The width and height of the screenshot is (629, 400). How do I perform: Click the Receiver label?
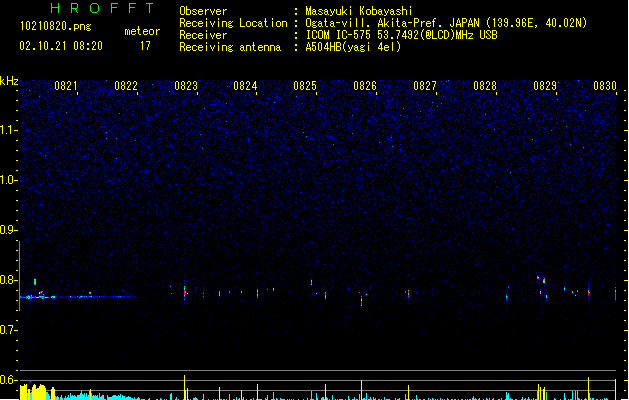coord(203,35)
